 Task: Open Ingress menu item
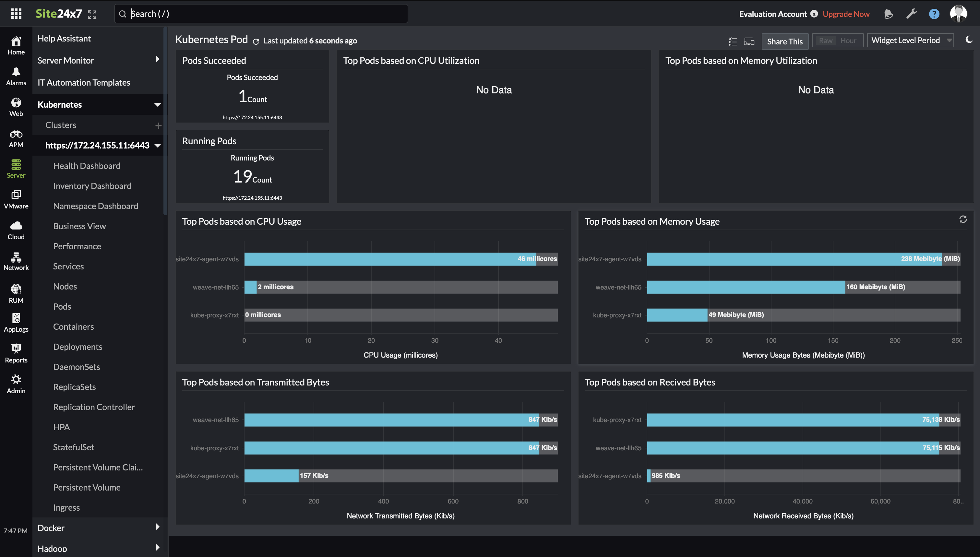(x=66, y=507)
